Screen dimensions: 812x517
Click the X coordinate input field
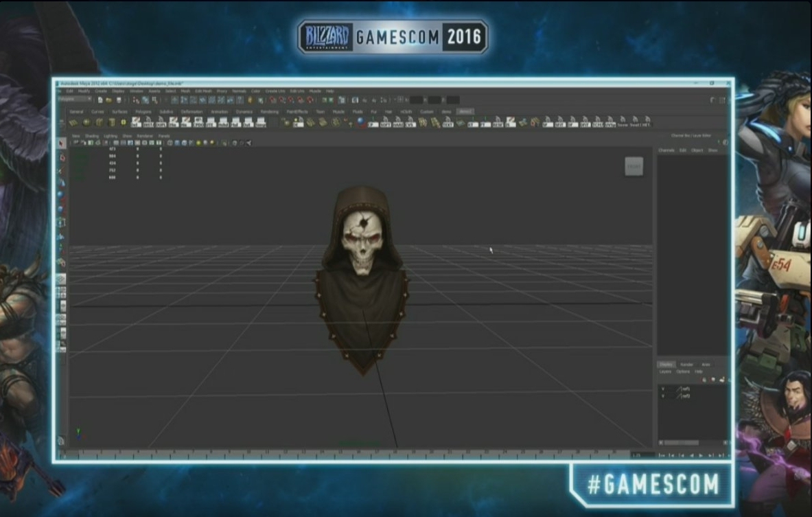[417, 100]
